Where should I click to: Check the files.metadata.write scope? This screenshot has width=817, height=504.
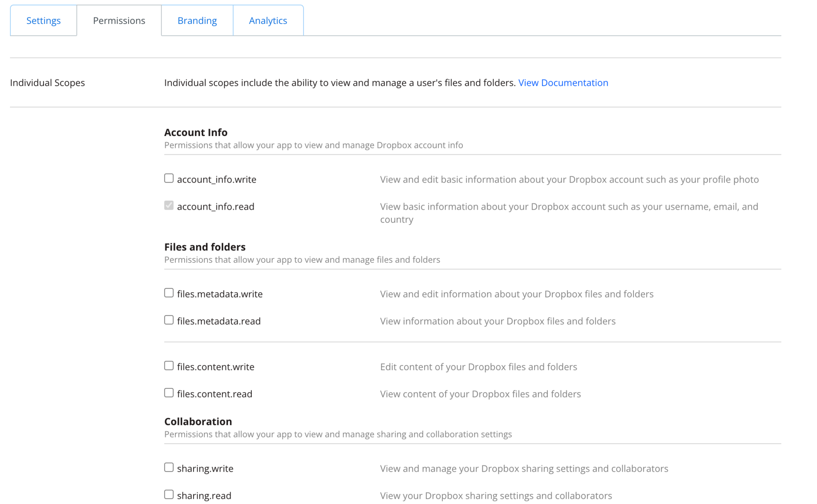[x=168, y=292]
